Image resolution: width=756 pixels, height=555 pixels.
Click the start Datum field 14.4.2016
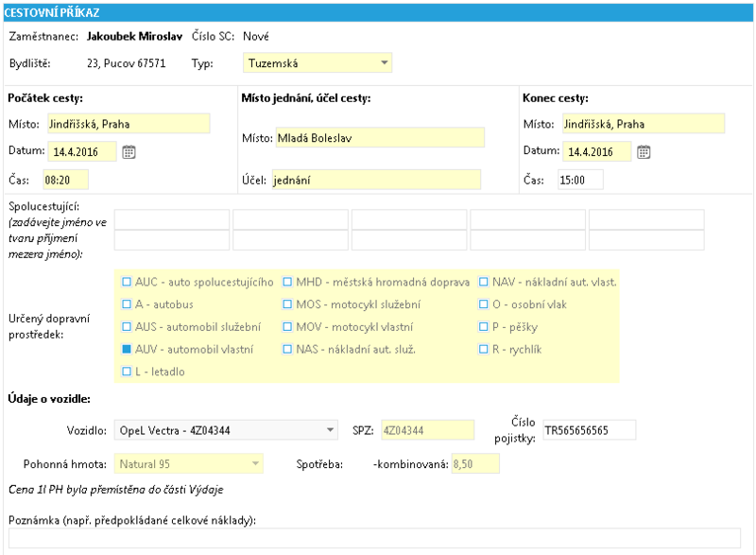click(x=82, y=152)
